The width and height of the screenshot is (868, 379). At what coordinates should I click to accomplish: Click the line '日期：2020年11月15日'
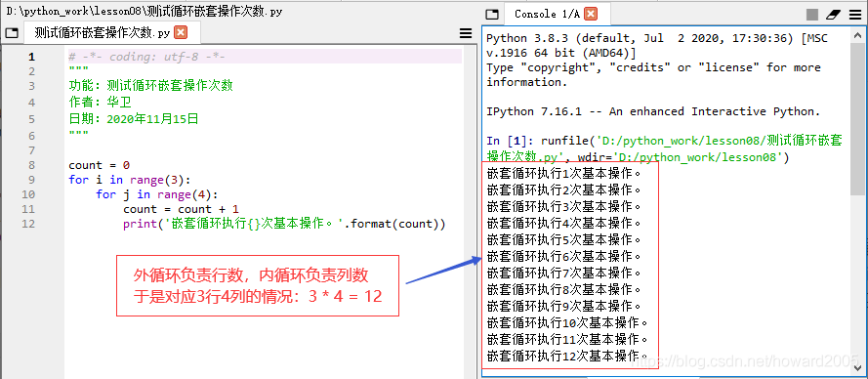click(134, 119)
